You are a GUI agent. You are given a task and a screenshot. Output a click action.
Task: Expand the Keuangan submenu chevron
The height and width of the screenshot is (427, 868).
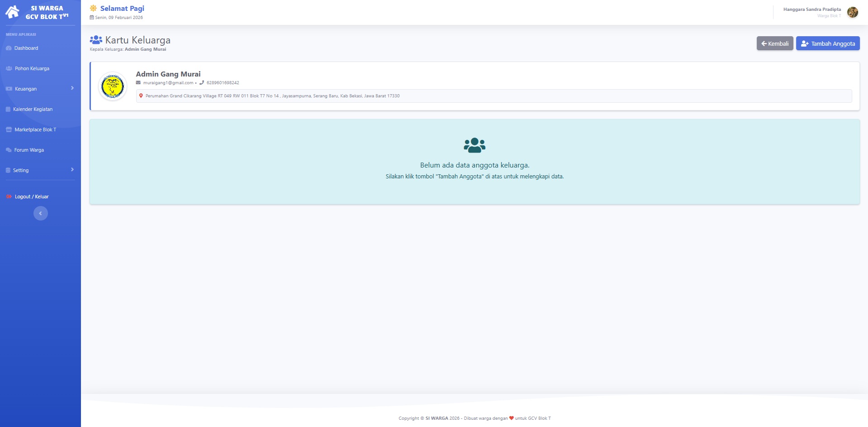click(x=72, y=88)
